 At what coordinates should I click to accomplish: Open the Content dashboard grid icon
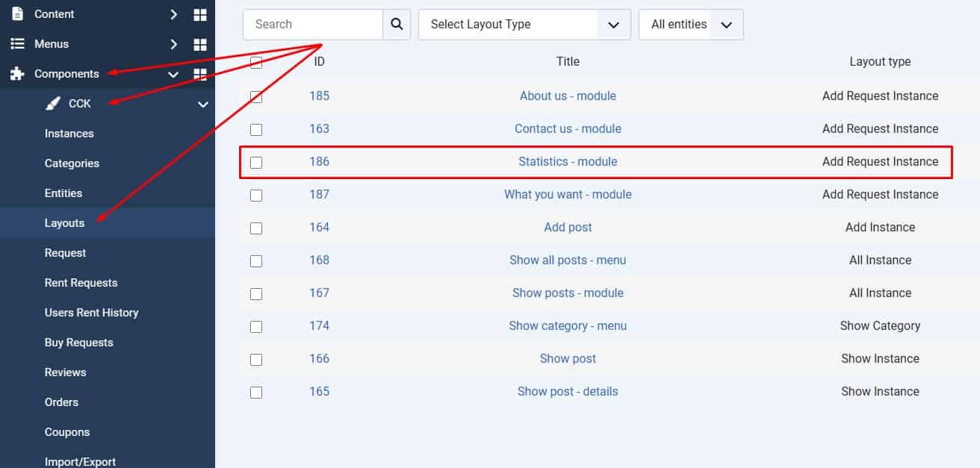pos(199,15)
